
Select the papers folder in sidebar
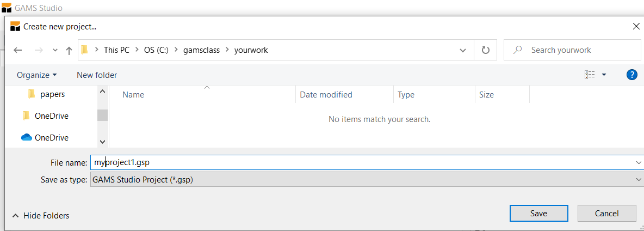click(x=52, y=94)
